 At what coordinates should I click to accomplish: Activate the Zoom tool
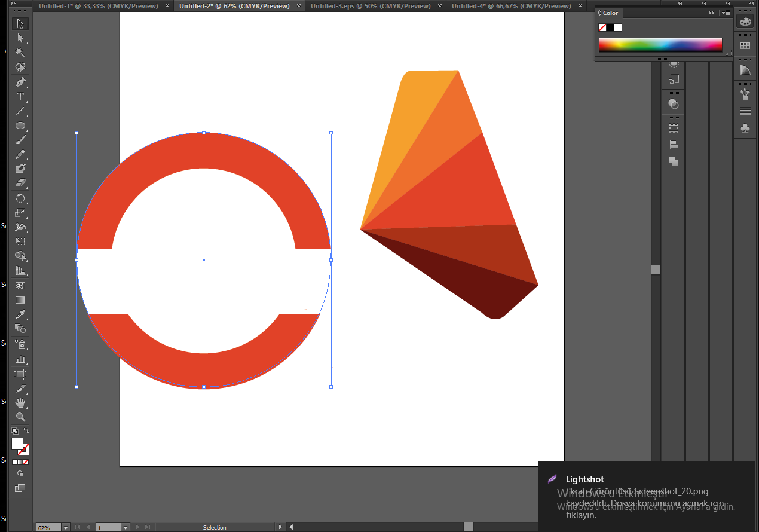(20, 417)
